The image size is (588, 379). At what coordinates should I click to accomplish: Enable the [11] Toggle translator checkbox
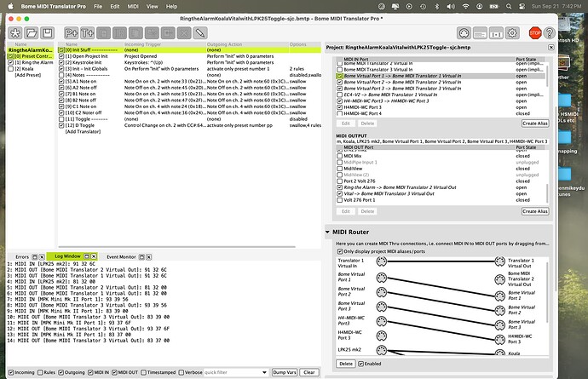(x=61, y=119)
